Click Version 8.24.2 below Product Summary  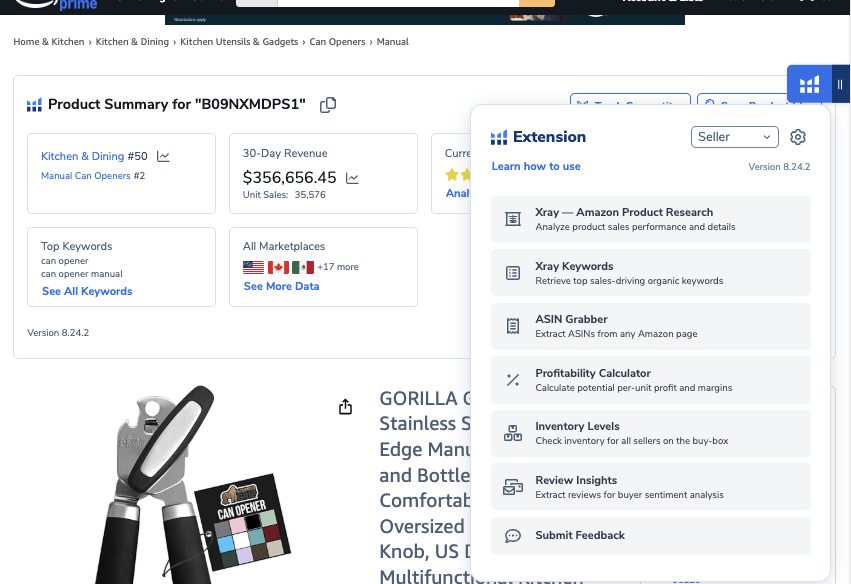tap(58, 333)
